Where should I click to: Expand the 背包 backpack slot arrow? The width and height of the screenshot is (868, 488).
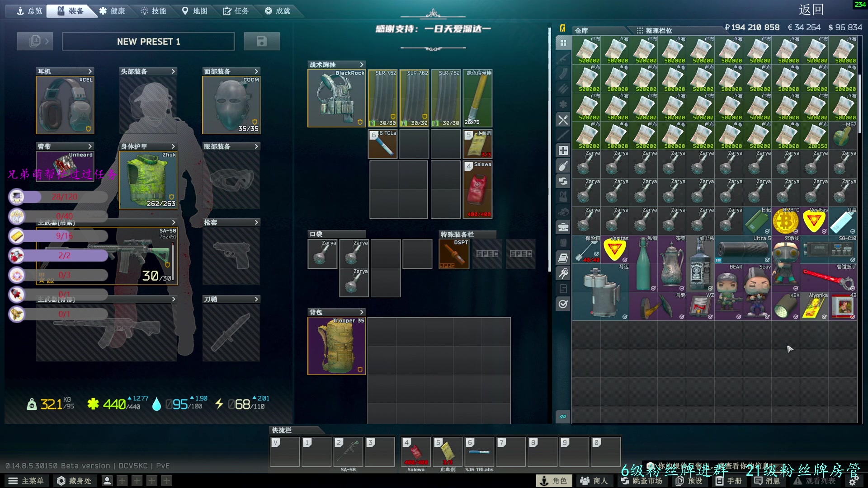click(x=361, y=312)
